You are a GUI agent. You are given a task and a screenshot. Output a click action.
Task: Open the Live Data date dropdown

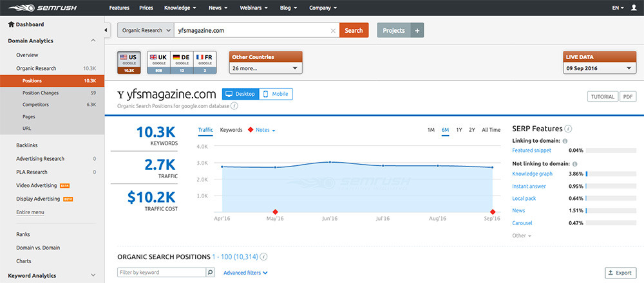[600, 68]
